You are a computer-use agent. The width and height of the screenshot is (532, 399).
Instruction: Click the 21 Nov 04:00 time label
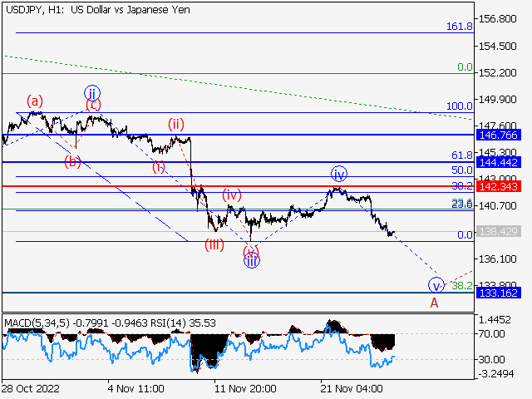coord(352,388)
